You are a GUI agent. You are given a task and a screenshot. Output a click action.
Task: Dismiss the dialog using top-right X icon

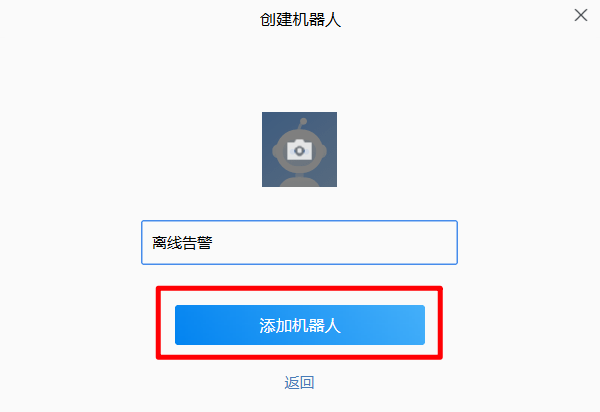coord(580,15)
